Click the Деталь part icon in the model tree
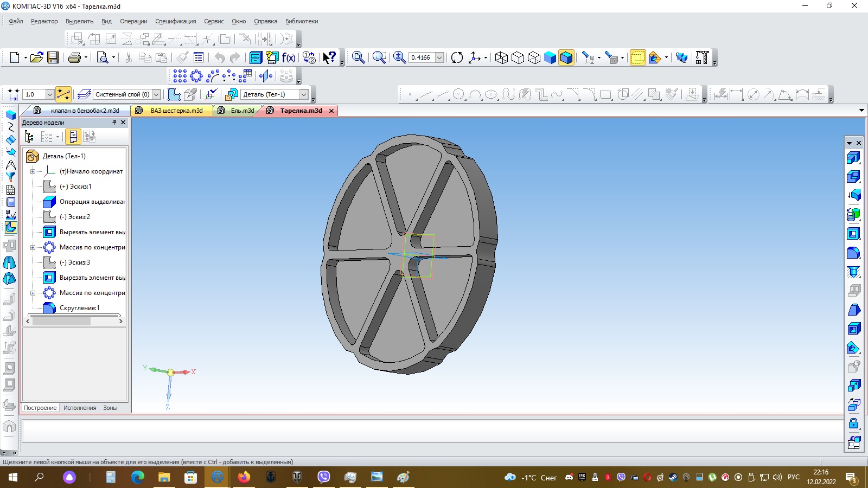The height and width of the screenshot is (488, 868). click(x=33, y=156)
